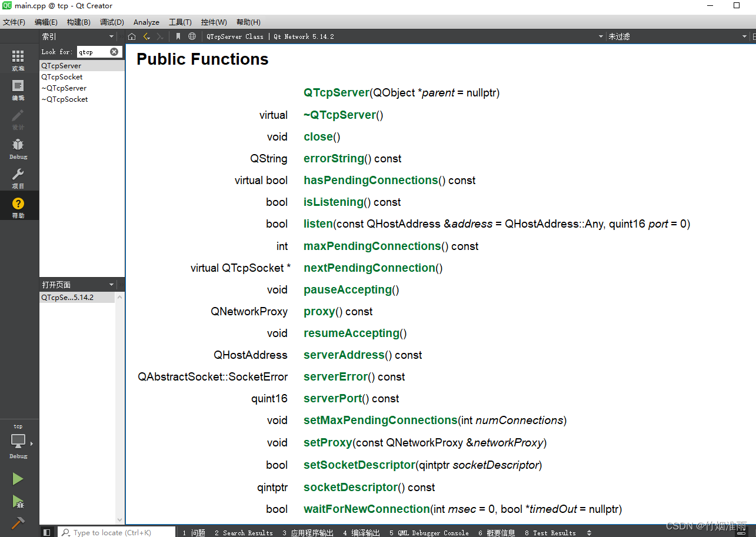Open the 4 编译输出 pane
756x537 pixels.
(361, 533)
